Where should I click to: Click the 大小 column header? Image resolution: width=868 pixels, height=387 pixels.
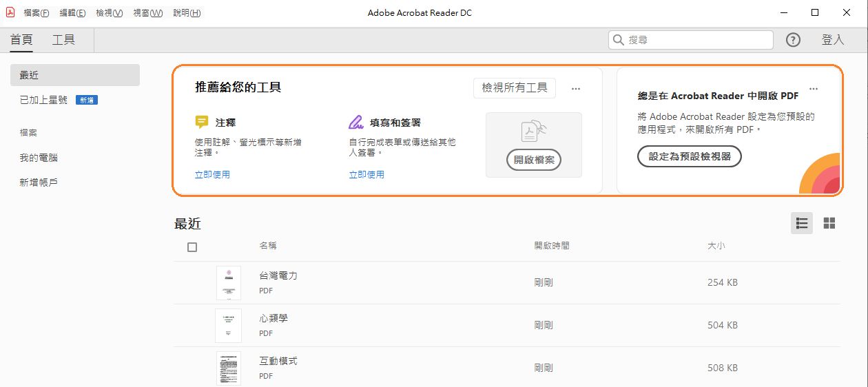716,246
